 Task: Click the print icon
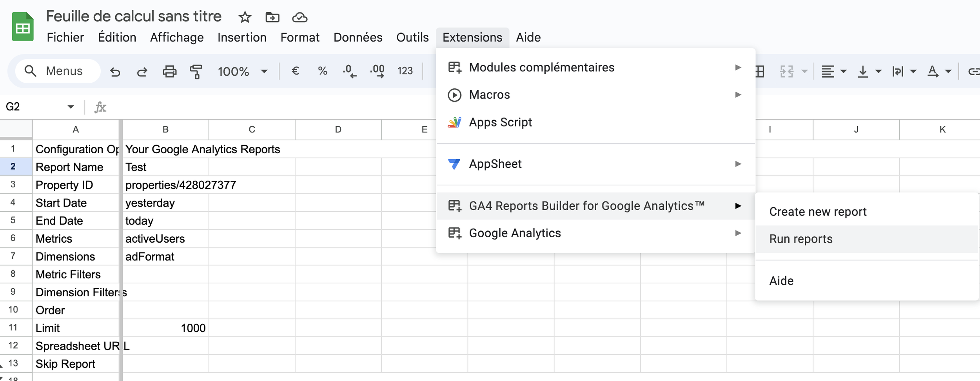coord(169,71)
